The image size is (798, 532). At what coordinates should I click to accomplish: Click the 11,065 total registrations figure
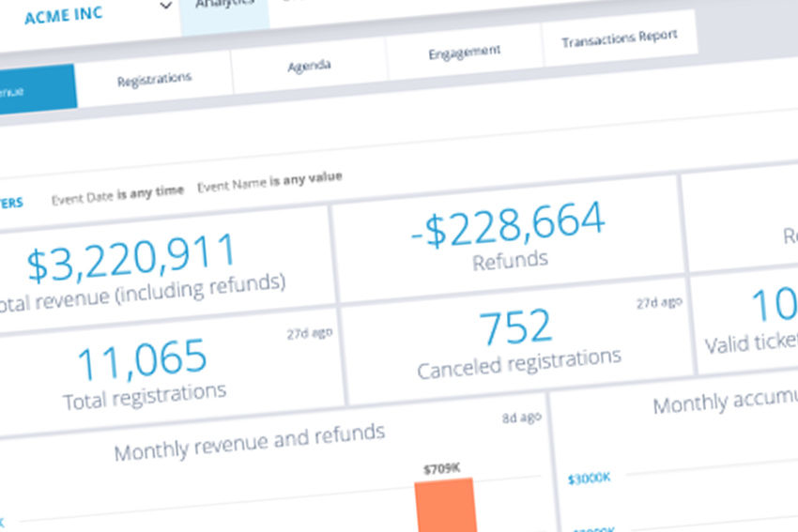pyautogui.click(x=142, y=359)
